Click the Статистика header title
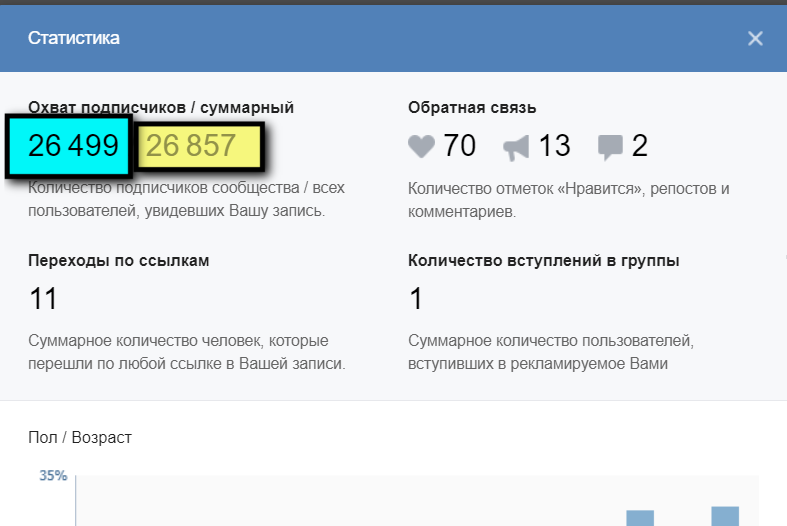 click(x=74, y=38)
